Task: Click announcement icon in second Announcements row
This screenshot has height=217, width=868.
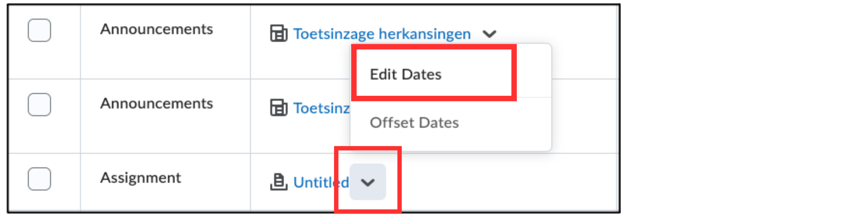Action: click(278, 108)
